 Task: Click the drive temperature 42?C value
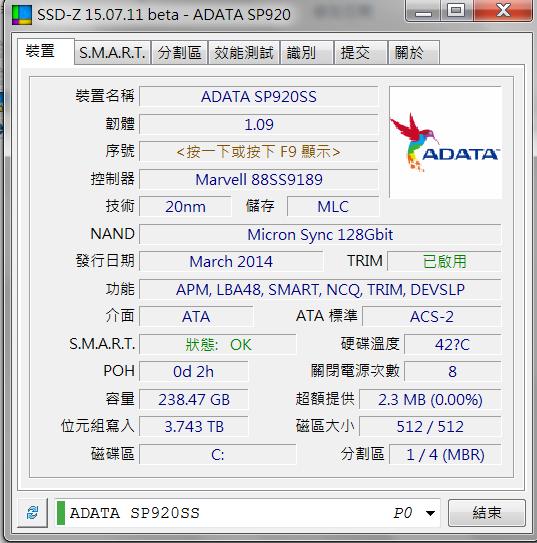[x=452, y=344]
